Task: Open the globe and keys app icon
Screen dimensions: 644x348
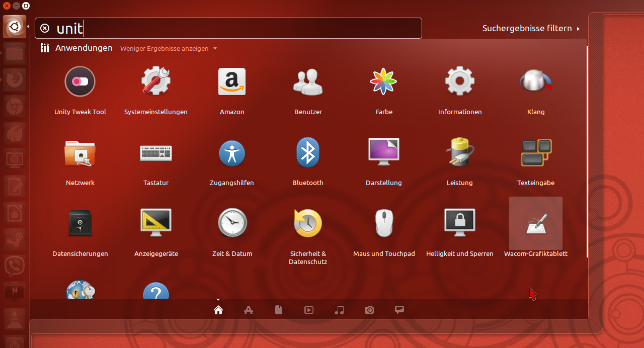Action: tap(80, 289)
